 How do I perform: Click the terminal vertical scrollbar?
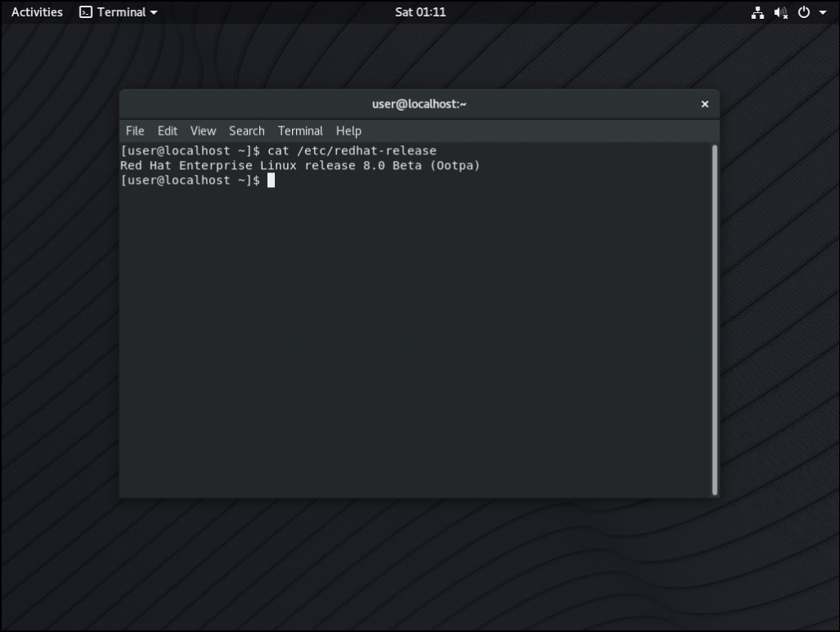[714, 320]
